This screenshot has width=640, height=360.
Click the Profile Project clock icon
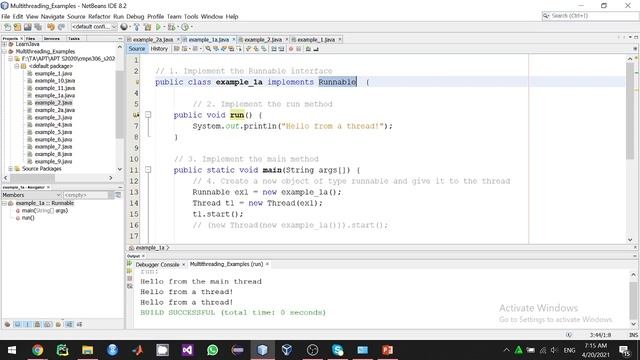tap(185, 27)
